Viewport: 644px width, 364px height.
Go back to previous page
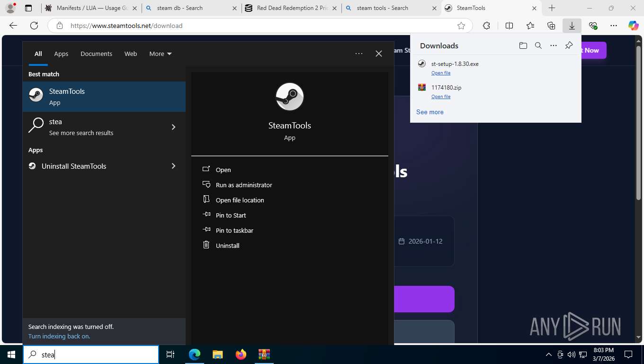(x=13, y=26)
